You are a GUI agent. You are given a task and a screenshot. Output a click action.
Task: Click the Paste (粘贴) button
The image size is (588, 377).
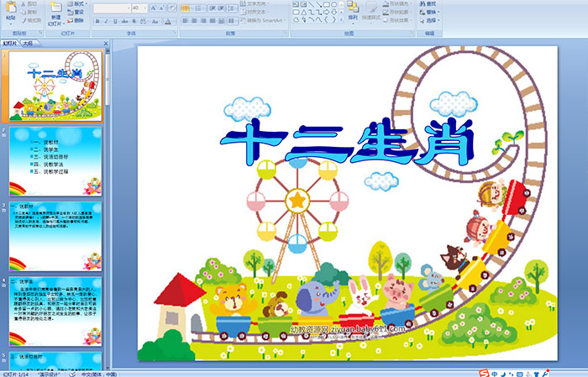point(11,13)
